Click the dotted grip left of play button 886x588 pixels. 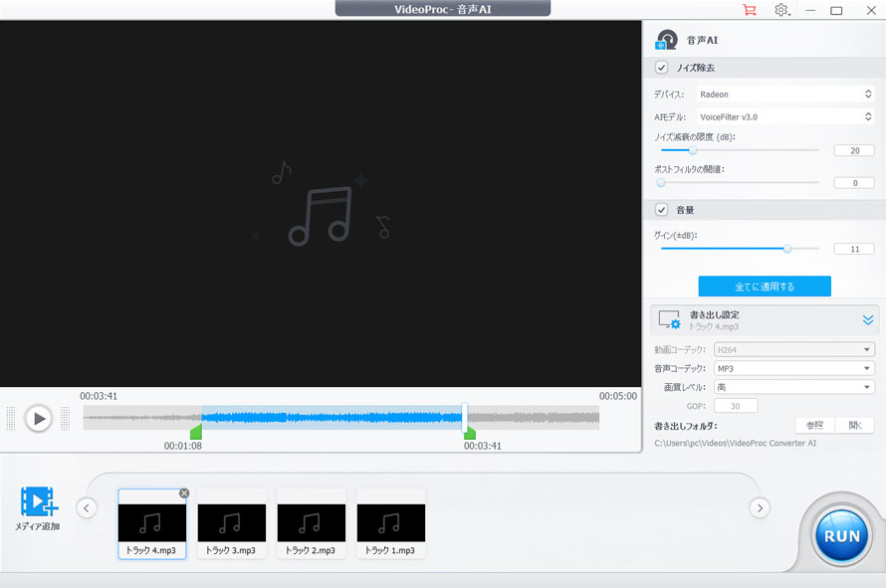10,419
